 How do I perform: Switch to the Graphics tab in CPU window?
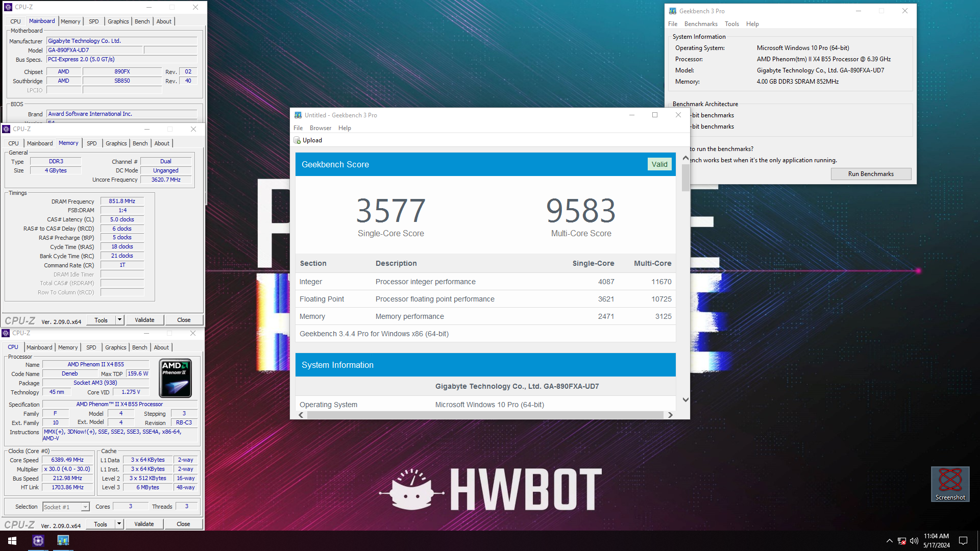coord(116,347)
